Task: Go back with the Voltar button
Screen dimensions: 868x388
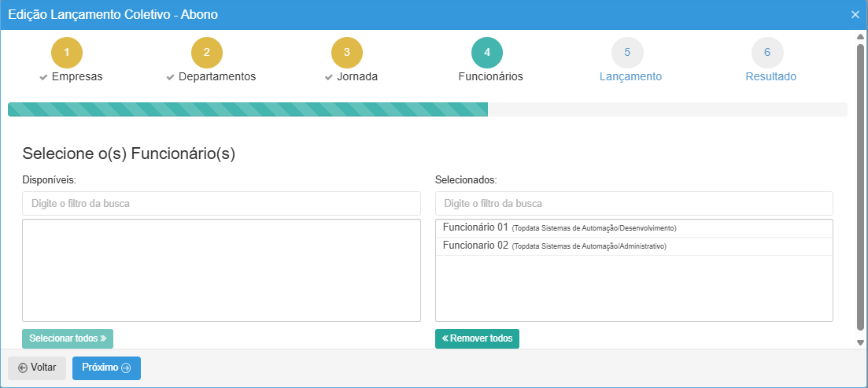Action: click(x=37, y=368)
